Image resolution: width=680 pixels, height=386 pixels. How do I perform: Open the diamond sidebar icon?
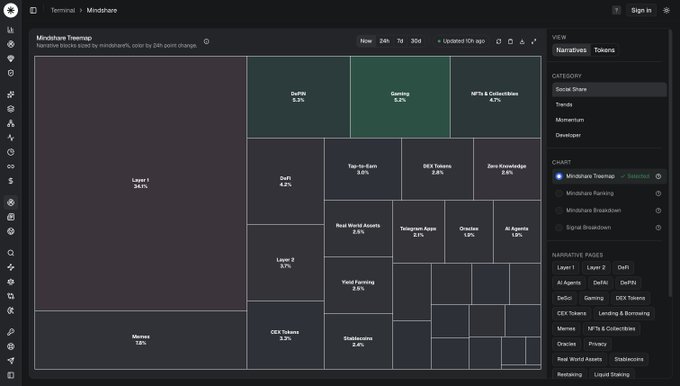11,59
